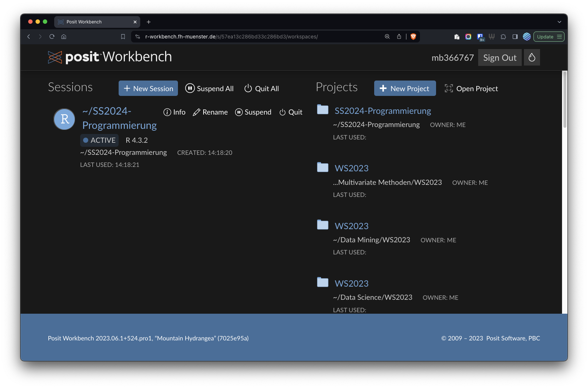Focus the URL address bar

pyautogui.click(x=256, y=37)
